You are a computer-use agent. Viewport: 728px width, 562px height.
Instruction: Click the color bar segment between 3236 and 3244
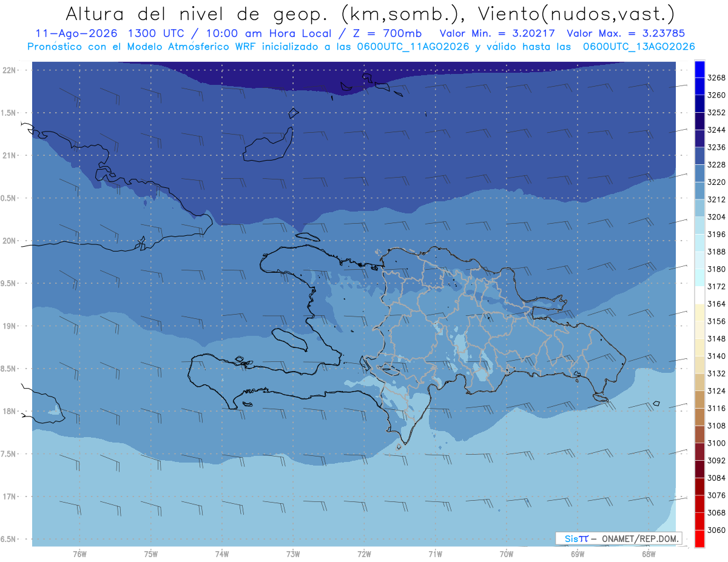pos(699,138)
